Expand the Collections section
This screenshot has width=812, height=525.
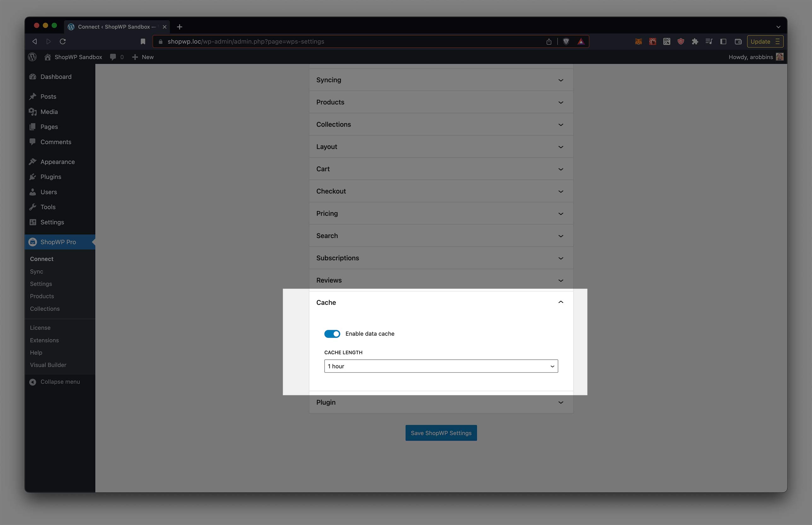point(440,124)
